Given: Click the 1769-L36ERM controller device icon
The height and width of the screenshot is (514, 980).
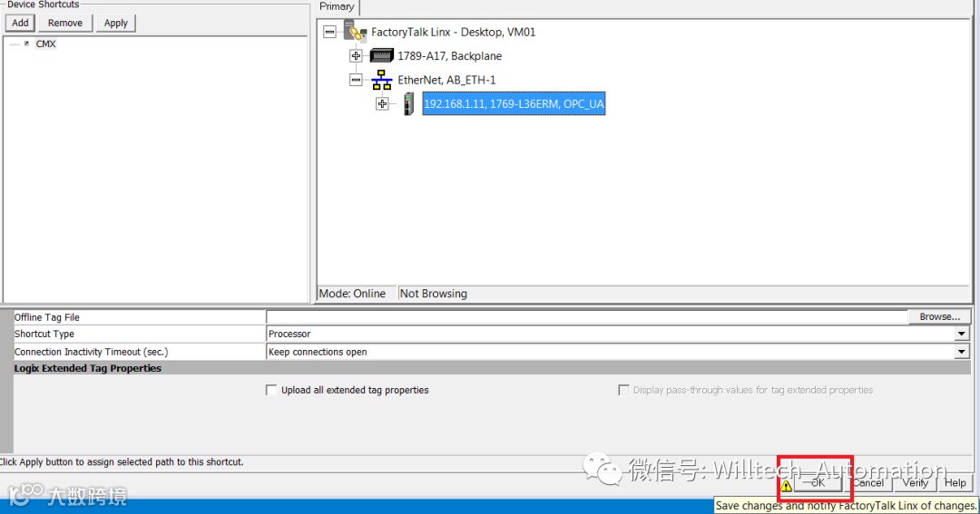Looking at the screenshot, I should pos(408,103).
